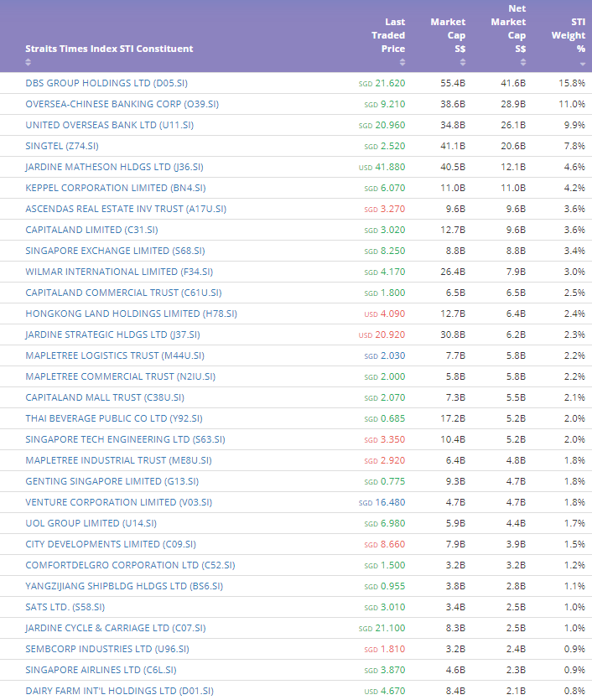Open UOL GROUP LIMITED (U14.SI)

91,524
